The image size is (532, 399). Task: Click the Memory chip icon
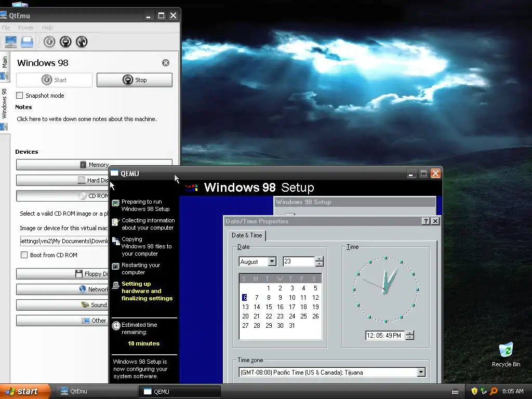tap(83, 165)
